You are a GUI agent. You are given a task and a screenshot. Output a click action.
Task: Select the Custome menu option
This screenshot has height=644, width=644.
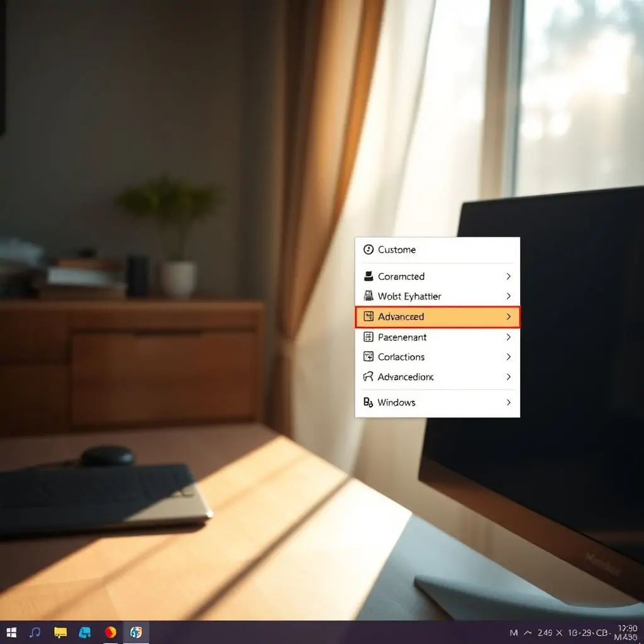(397, 250)
